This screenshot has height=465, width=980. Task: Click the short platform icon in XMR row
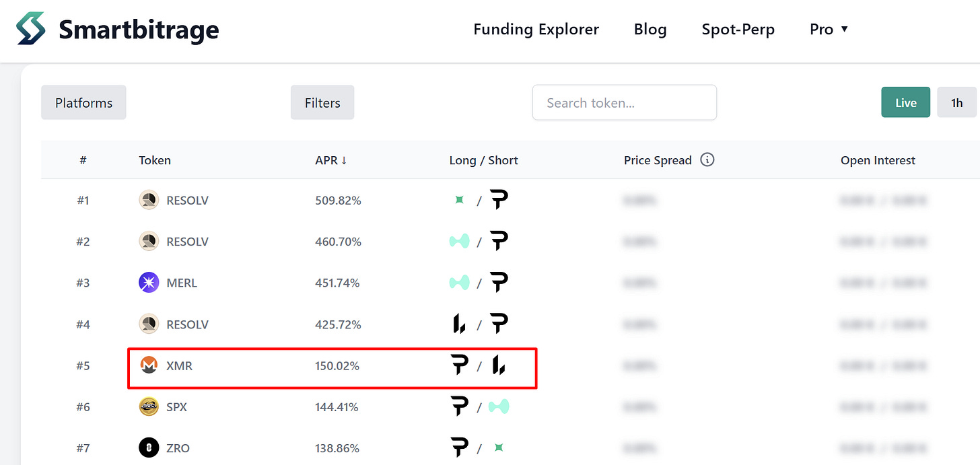click(499, 365)
